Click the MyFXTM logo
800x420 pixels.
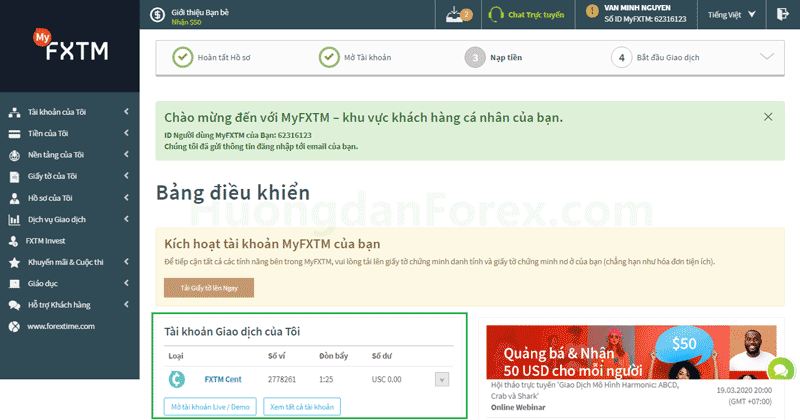pyautogui.click(x=71, y=45)
